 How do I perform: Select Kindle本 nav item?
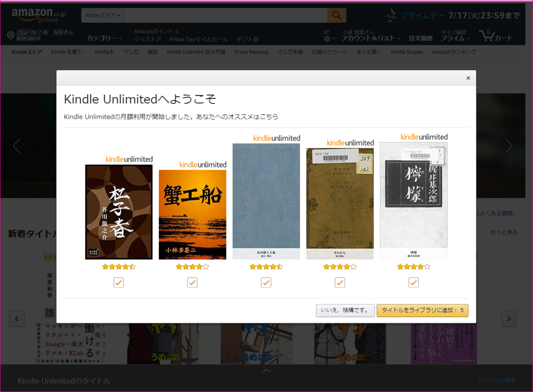point(104,52)
